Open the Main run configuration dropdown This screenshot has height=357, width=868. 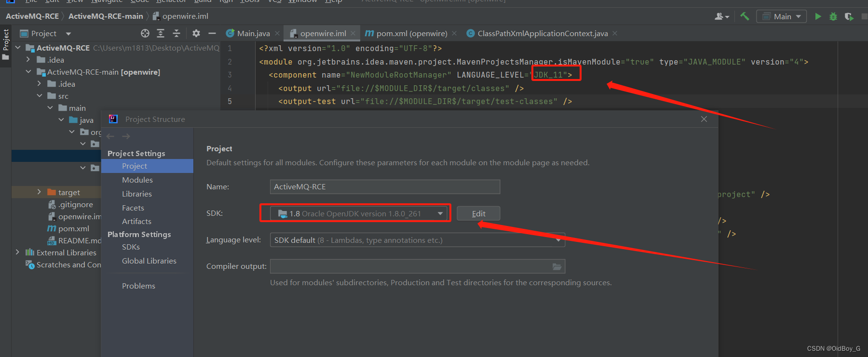pos(781,16)
